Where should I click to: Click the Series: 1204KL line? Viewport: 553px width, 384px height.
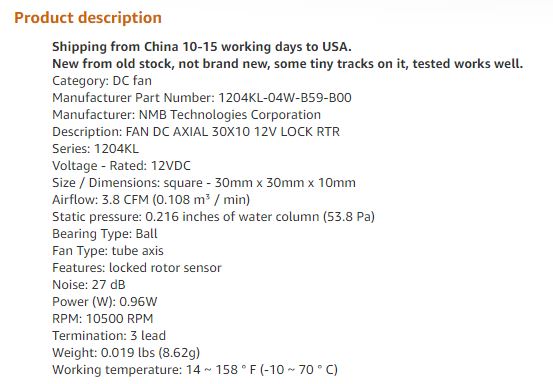[x=96, y=148]
